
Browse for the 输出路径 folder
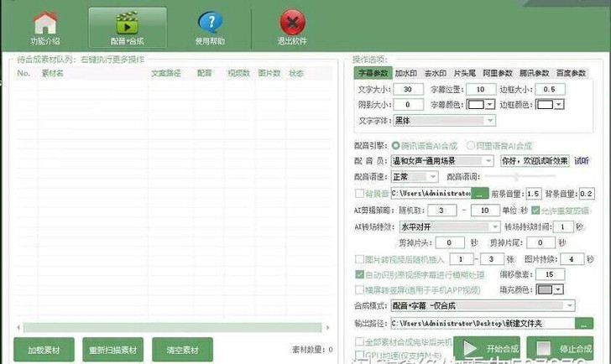(x=584, y=323)
